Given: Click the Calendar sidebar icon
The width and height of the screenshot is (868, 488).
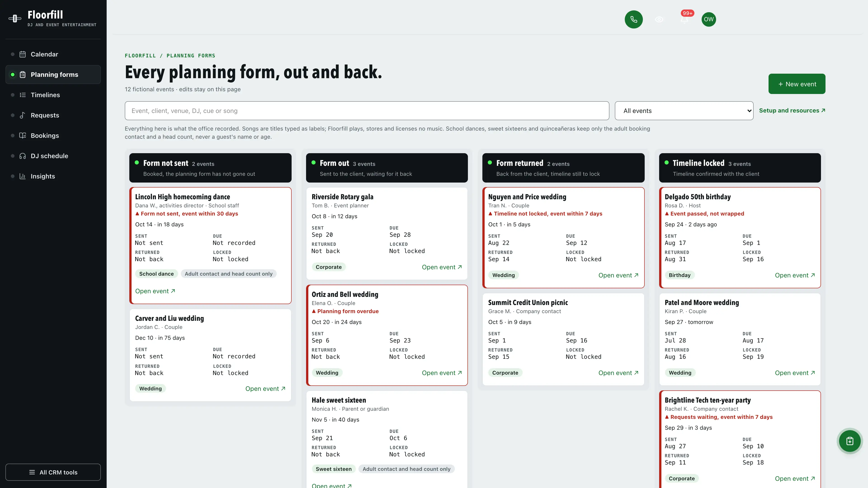Looking at the screenshot, I should tap(23, 54).
